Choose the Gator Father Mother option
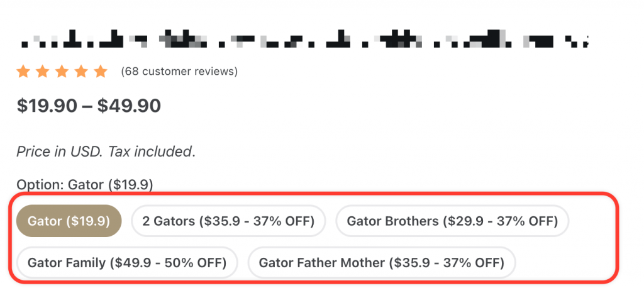 [382, 262]
